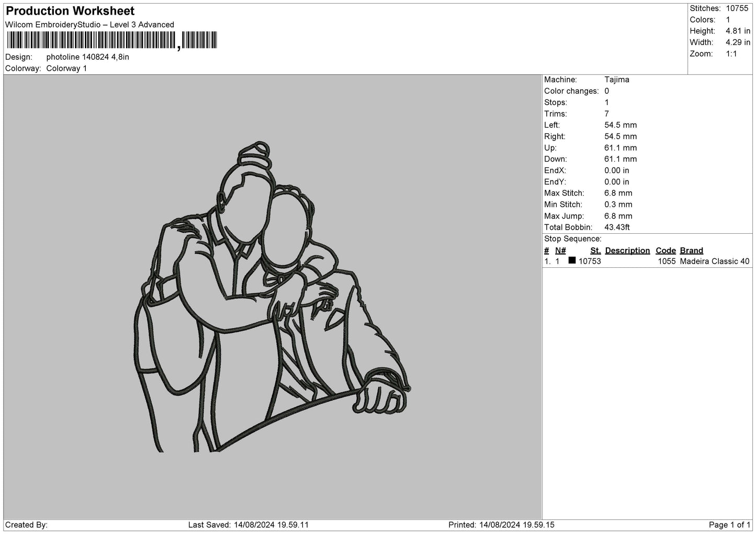
Task: Click the embroidery design preview artwork
Action: pos(272,297)
